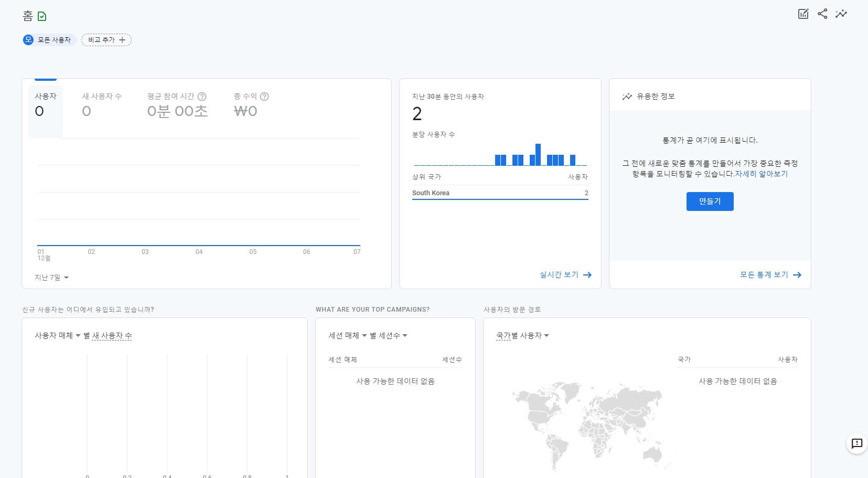Open the 지난 7일 date range dropdown
Viewport: 868px width, 478px height.
pos(52,278)
